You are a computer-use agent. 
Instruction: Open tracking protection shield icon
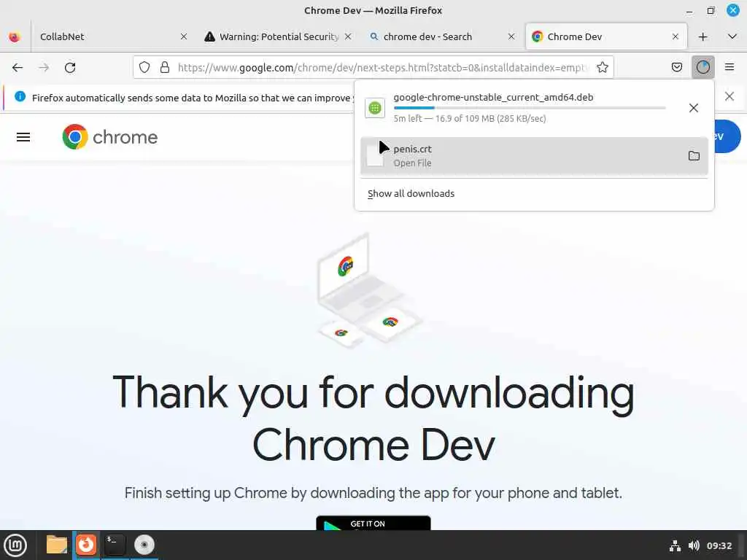point(144,68)
